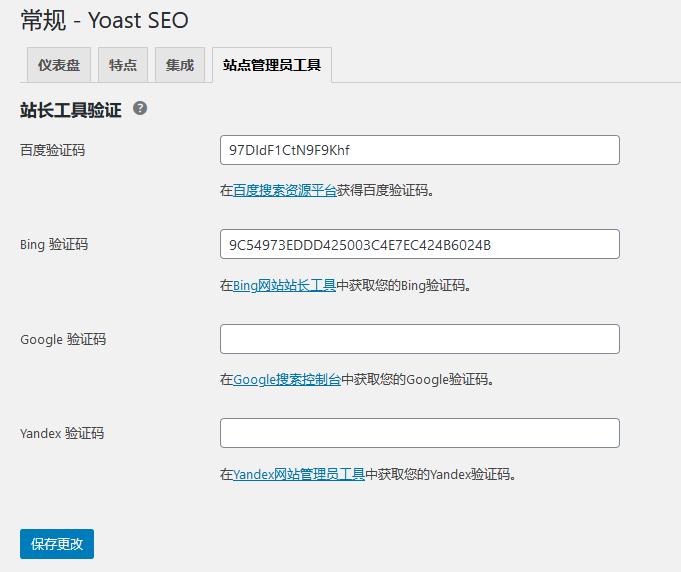The image size is (681, 572).
Task: Click the 常规 - Yoast SEO page title
Action: point(104,20)
